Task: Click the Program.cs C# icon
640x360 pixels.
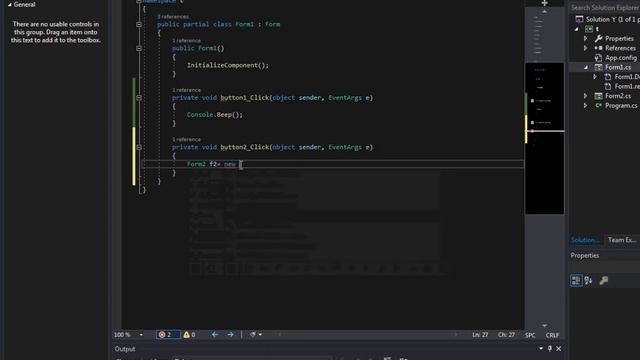Action: (598, 105)
